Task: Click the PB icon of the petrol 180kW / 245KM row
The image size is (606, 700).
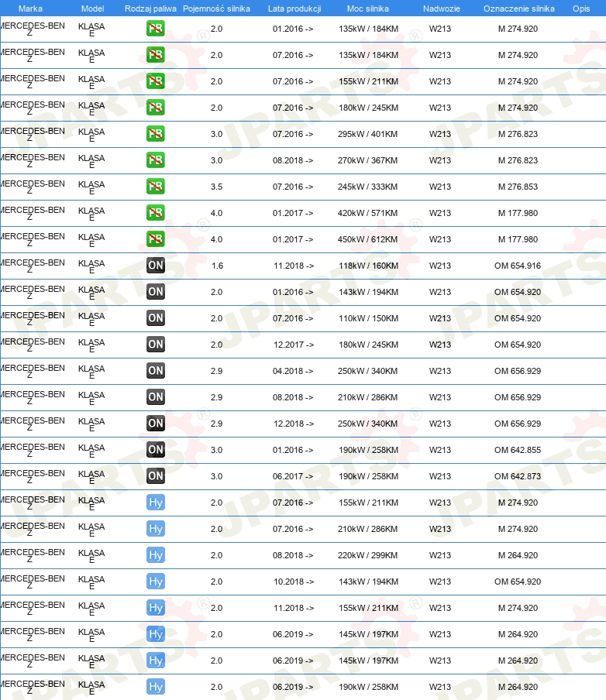Action: (156, 108)
